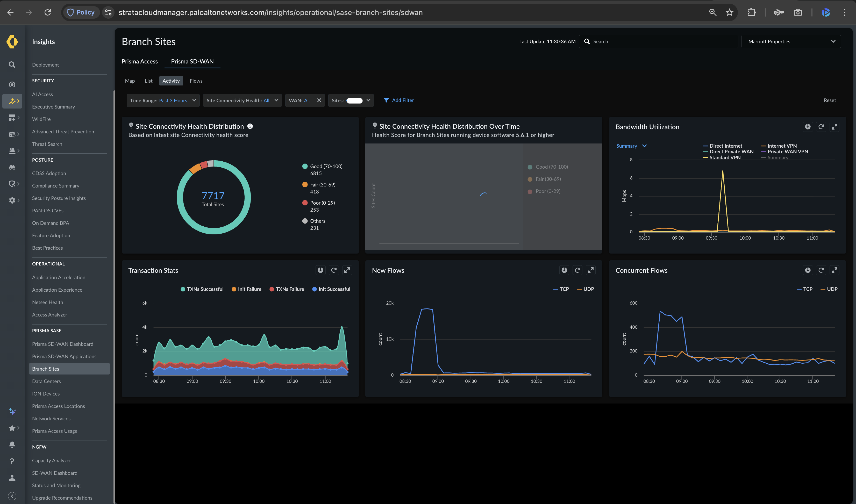Collapse sidebar using bottom arrow icon

(x=12, y=496)
